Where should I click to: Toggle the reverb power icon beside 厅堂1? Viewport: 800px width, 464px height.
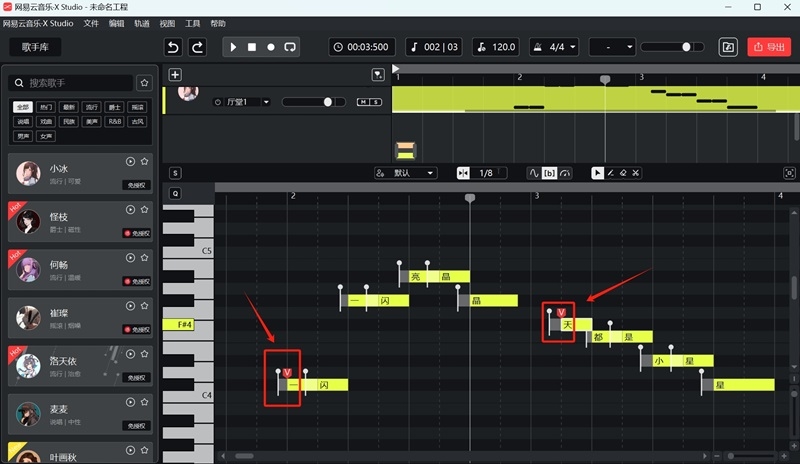coord(218,102)
